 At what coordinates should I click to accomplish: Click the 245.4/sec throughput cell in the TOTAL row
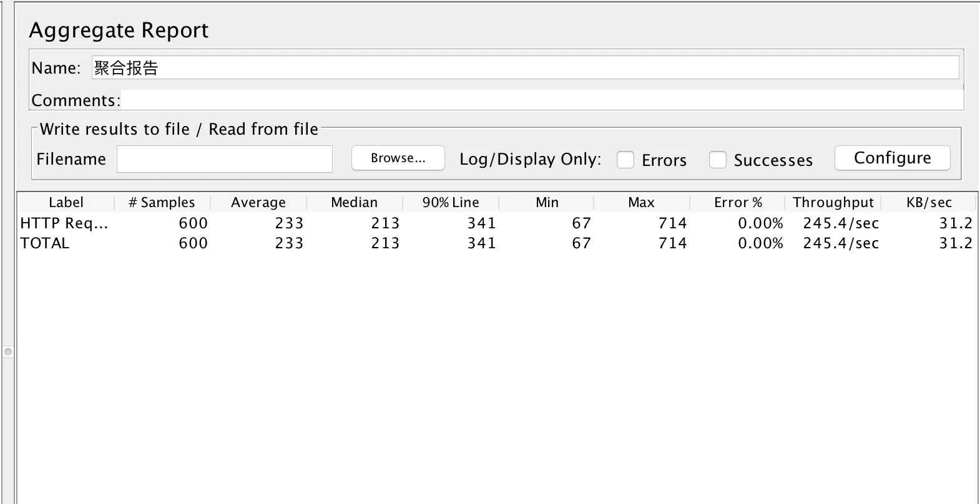coord(841,243)
